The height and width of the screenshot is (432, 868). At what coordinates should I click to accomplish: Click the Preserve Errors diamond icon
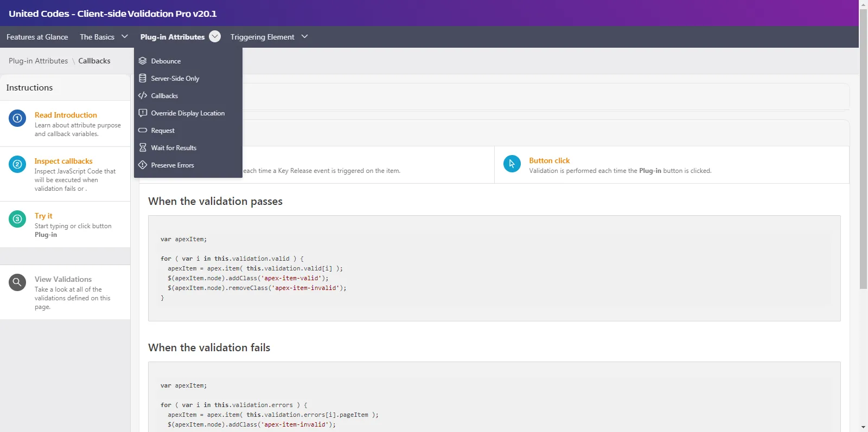[143, 165]
